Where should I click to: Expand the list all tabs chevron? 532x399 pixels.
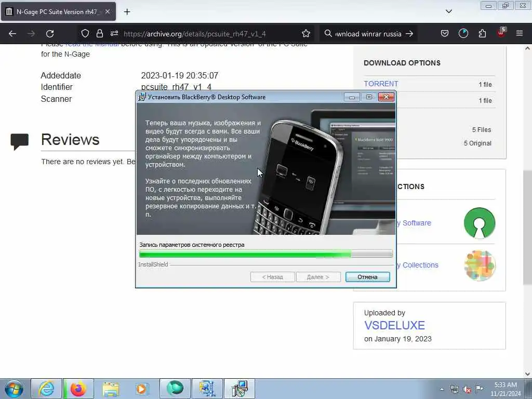pyautogui.click(x=448, y=11)
